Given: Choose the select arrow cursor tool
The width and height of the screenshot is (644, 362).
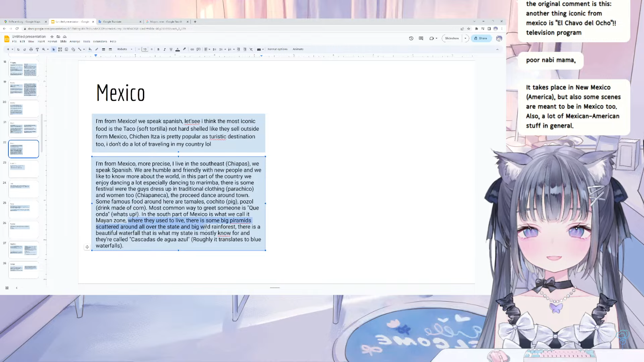Looking at the screenshot, I should pyautogui.click(x=54, y=49).
